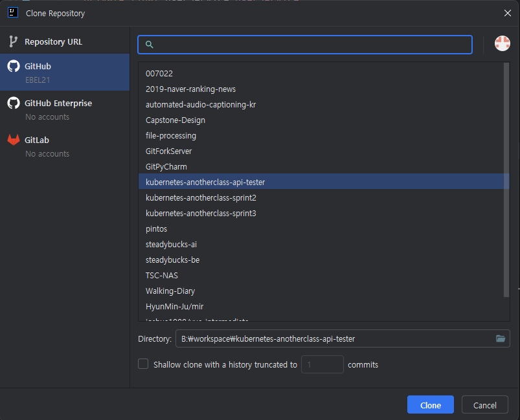Click the GitLab fox icon
The height and width of the screenshot is (420, 520).
pyautogui.click(x=14, y=140)
